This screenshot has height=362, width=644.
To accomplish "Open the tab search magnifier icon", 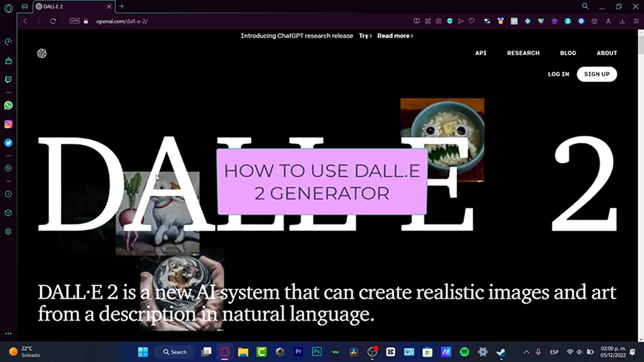I will (x=585, y=6).
